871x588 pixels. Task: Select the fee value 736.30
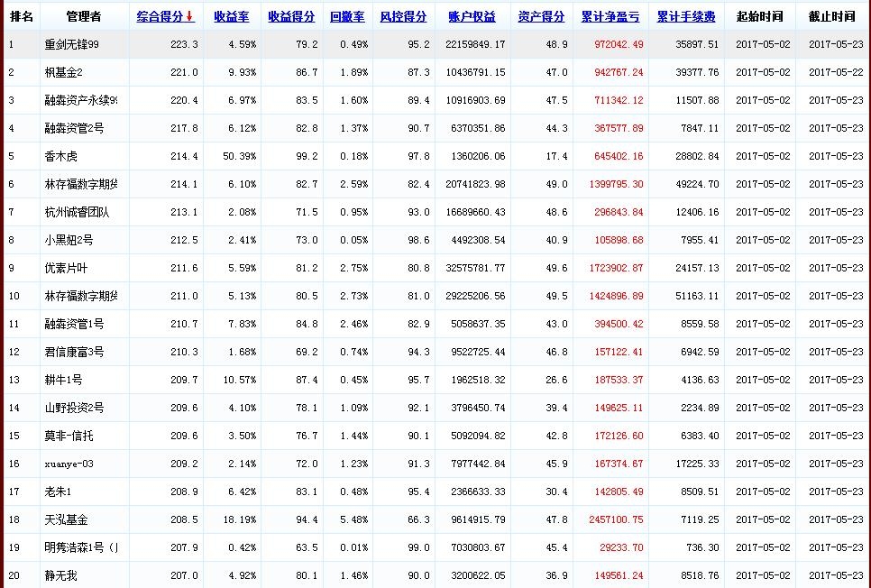tap(702, 547)
